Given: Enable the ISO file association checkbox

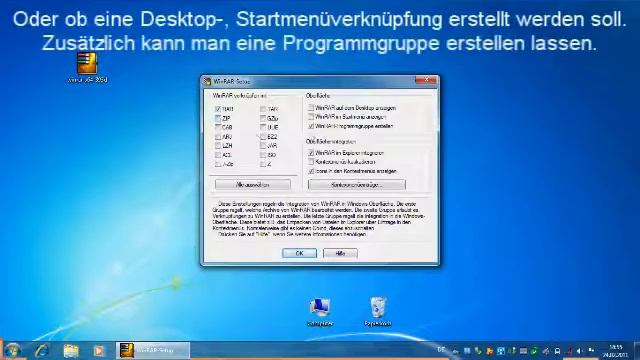Looking at the screenshot, I should coord(263,155).
